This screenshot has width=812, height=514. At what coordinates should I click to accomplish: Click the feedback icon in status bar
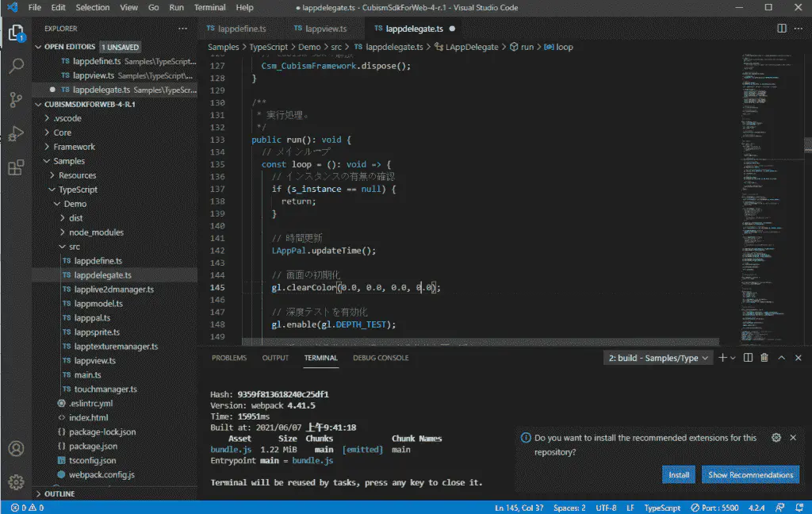[779, 508]
